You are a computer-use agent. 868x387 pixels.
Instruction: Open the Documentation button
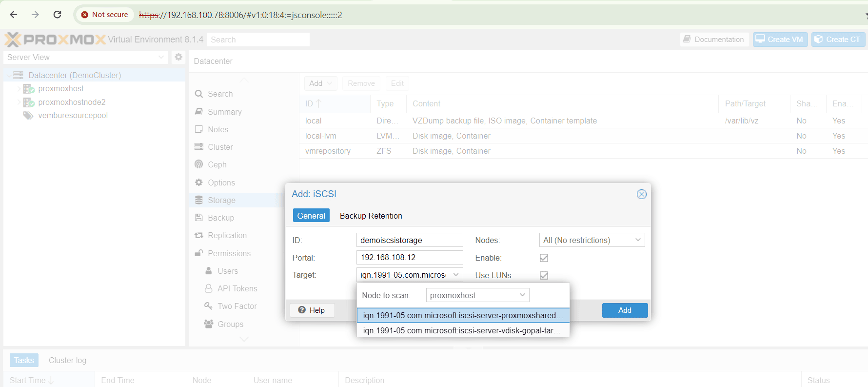pos(714,40)
